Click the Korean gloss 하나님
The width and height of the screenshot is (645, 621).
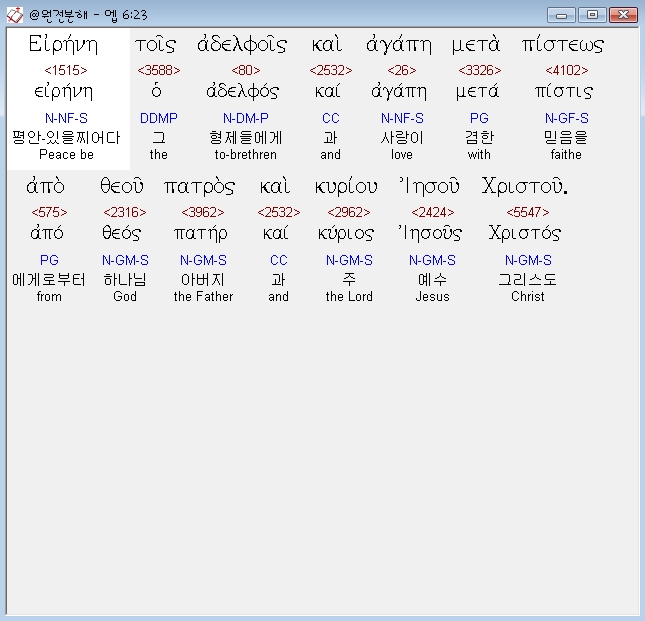pyautogui.click(x=125, y=280)
